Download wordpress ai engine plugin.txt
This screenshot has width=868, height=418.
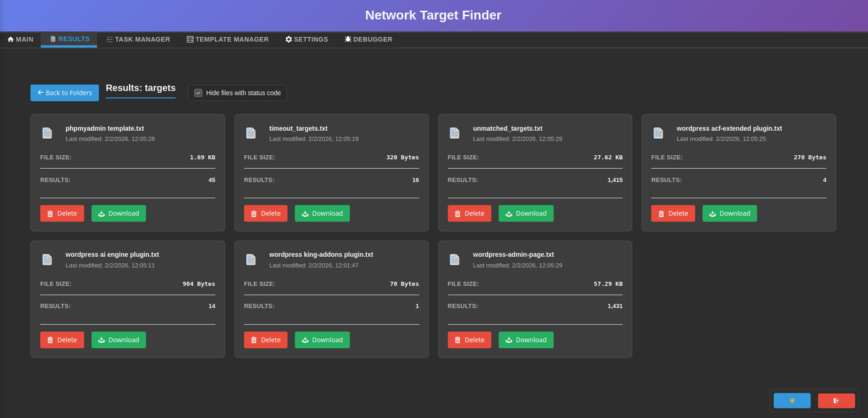point(119,340)
